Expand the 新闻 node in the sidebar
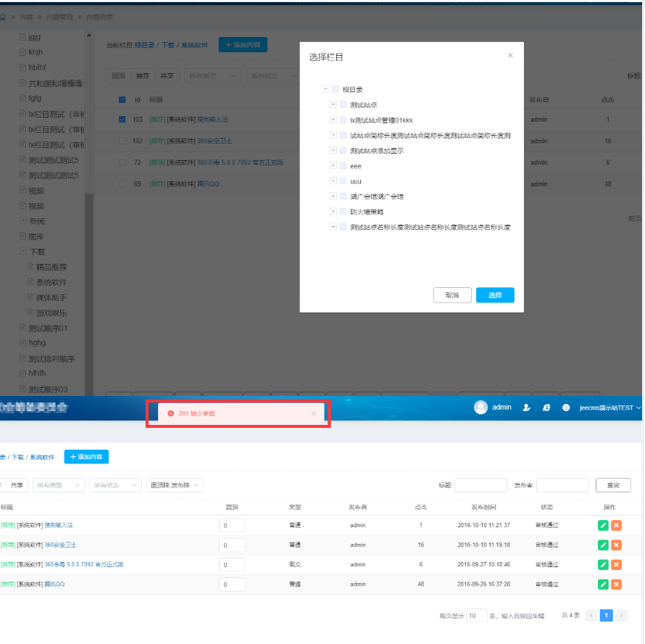 coord(23,220)
